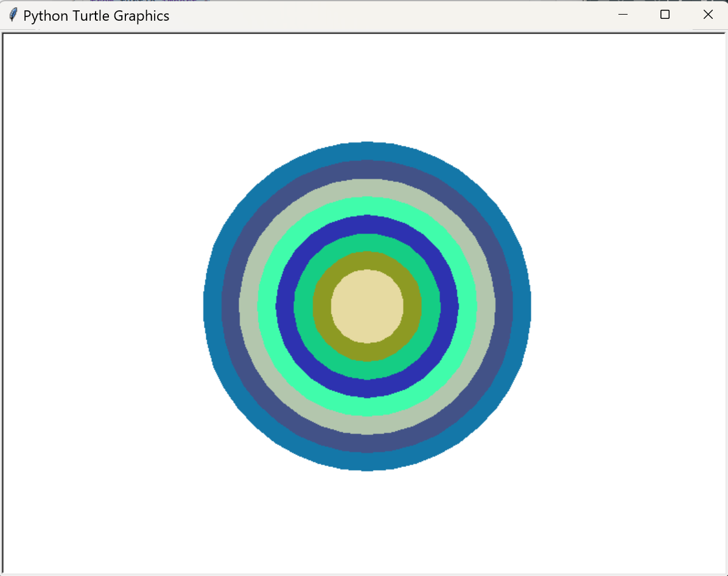728x576 pixels.
Task: Click the Python Turtle Graphics title text
Action: click(96, 16)
